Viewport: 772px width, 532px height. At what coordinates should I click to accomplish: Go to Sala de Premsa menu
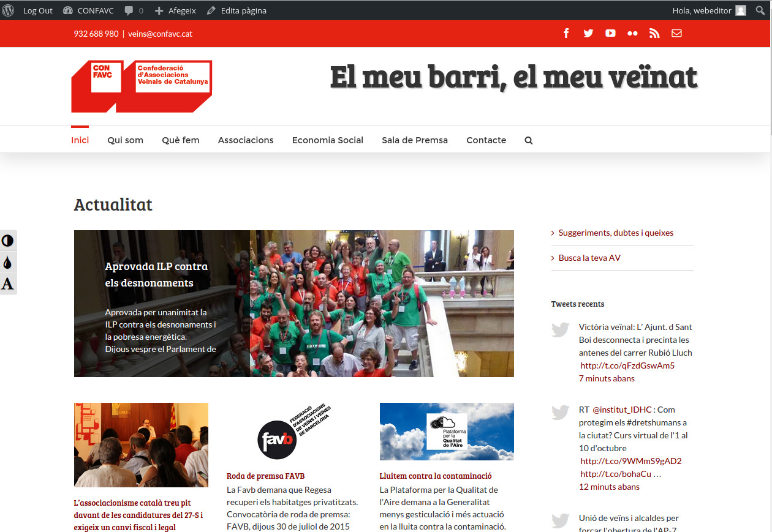point(415,140)
